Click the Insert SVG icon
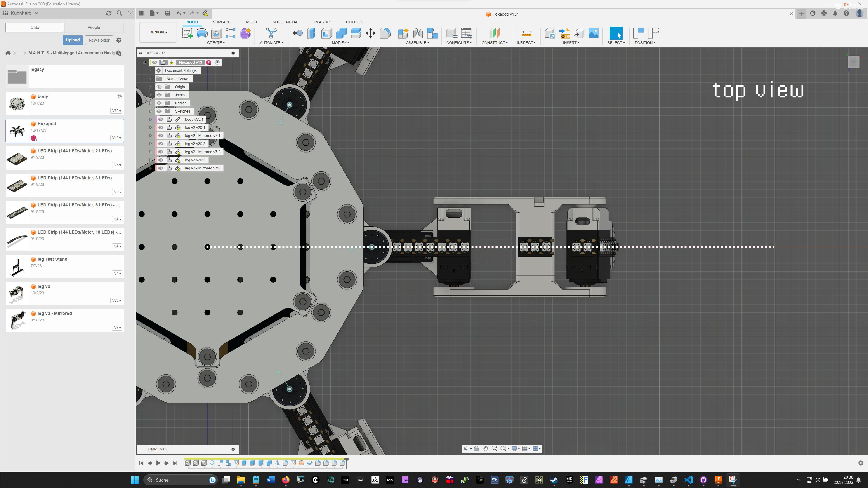 tap(565, 33)
